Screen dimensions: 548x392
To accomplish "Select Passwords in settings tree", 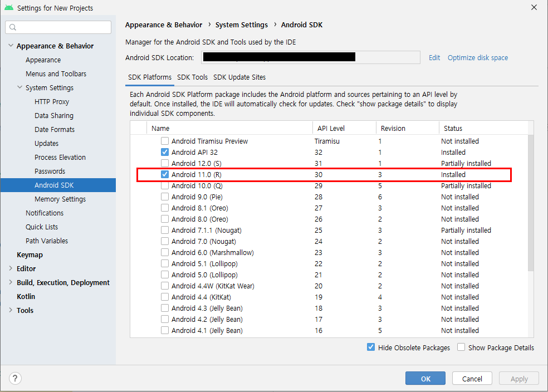I will pyautogui.click(x=50, y=171).
